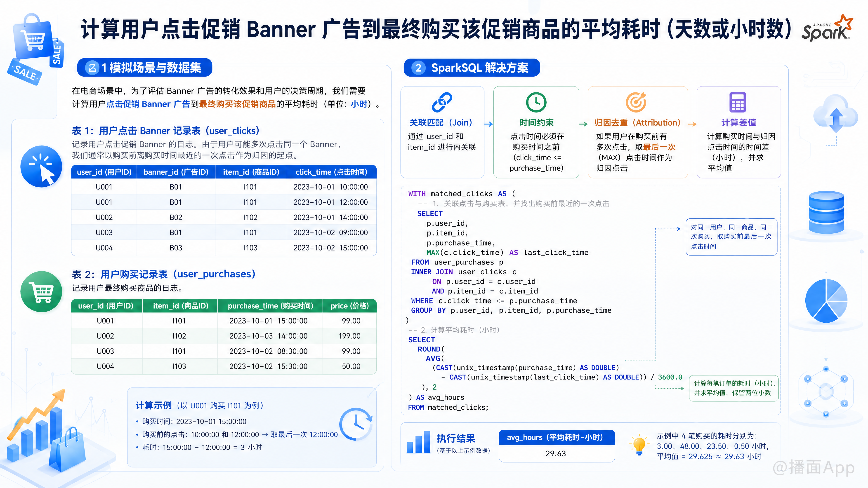Viewport: 868px width, 488px height.
Task: Click the blue database cylinder icon
Action: point(826,213)
